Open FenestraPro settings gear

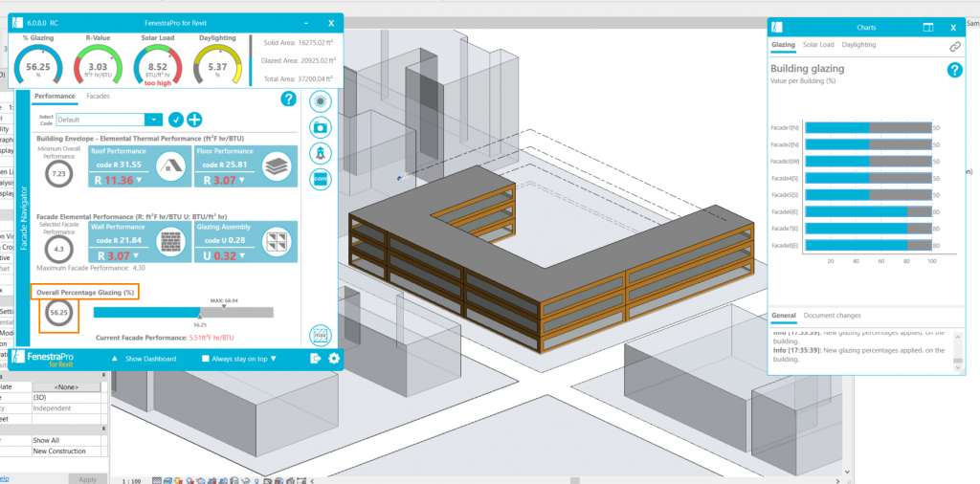(x=334, y=359)
